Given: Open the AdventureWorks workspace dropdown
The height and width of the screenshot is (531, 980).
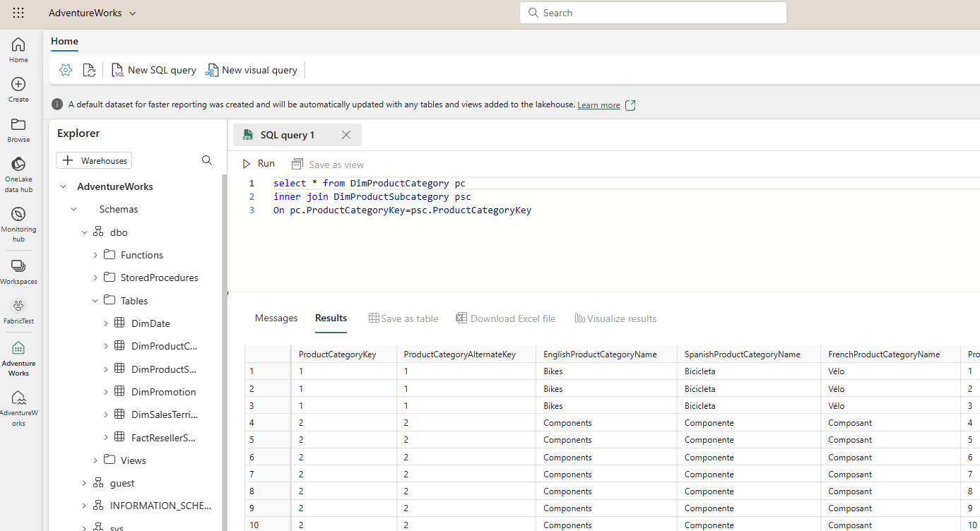Looking at the screenshot, I should click(x=92, y=13).
